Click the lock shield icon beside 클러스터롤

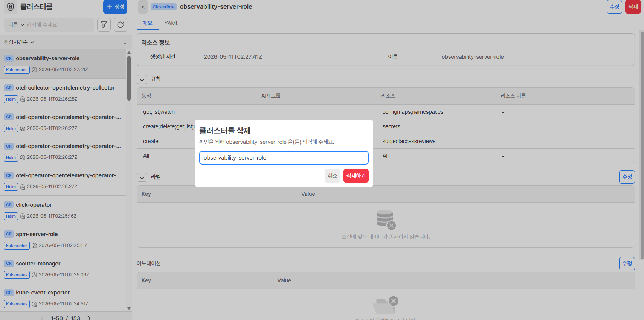(11, 6)
